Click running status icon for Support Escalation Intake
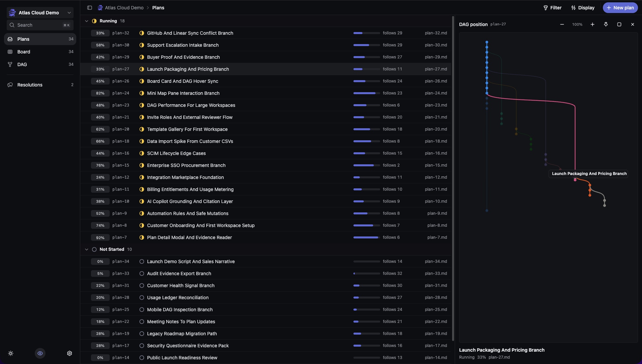The image size is (642, 364). [142, 45]
